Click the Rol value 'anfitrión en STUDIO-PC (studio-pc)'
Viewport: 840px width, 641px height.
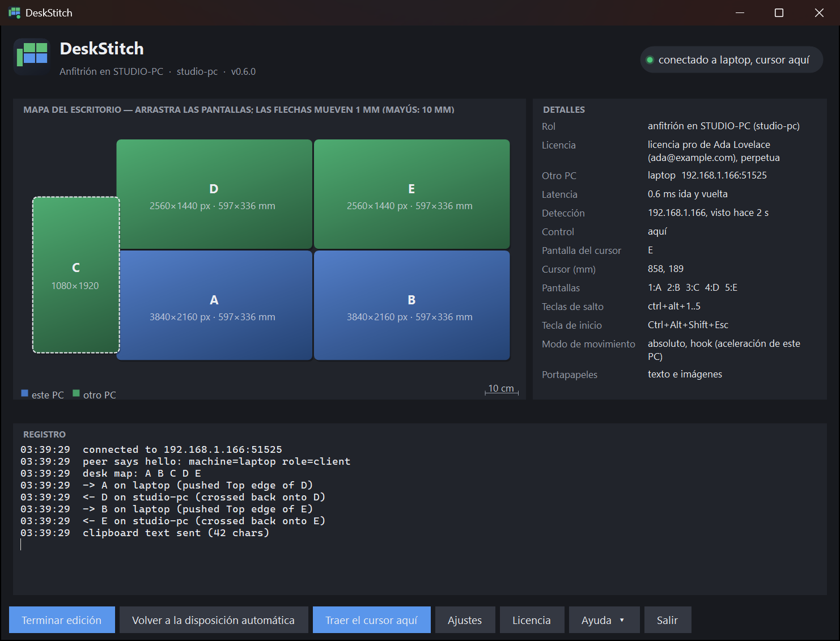point(724,126)
